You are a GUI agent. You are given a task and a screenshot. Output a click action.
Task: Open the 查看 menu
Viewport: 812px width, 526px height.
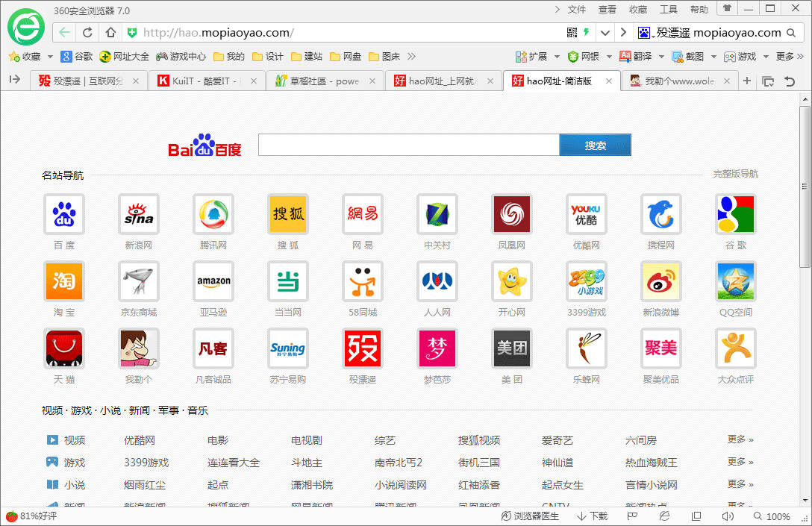[607, 9]
